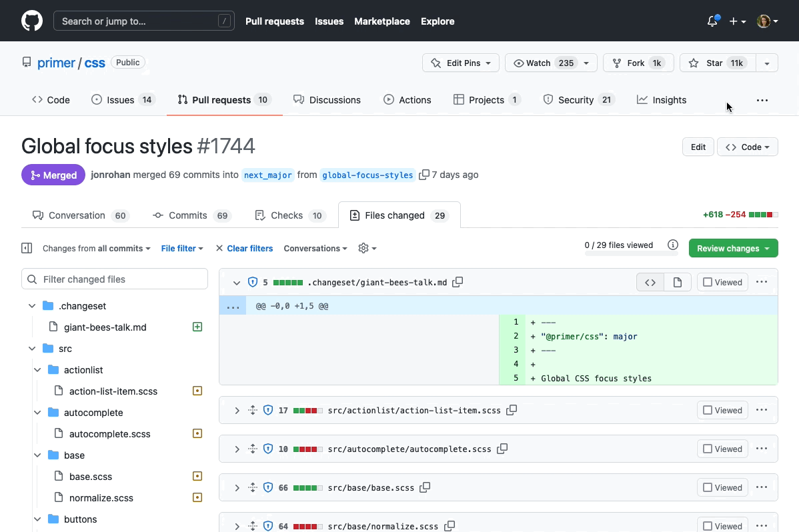This screenshot has height=532, width=799.
Task: Switch to the Commits tab
Action: [x=193, y=215]
